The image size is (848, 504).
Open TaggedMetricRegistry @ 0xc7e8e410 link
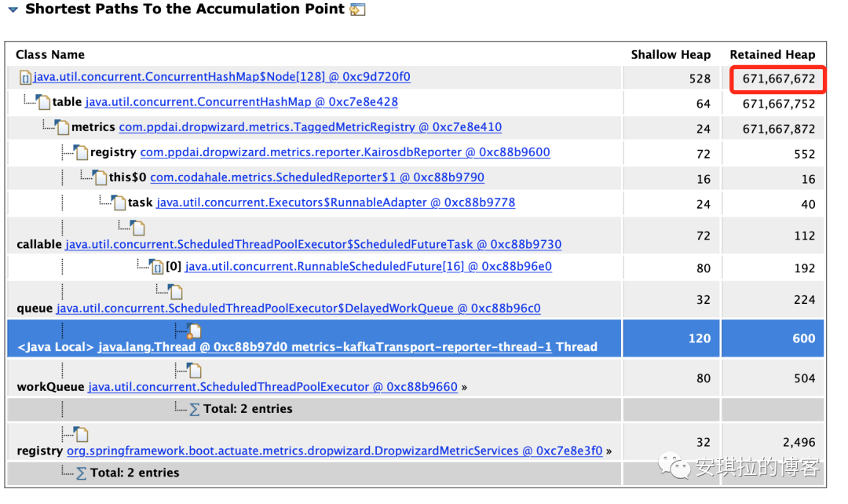pyautogui.click(x=310, y=127)
